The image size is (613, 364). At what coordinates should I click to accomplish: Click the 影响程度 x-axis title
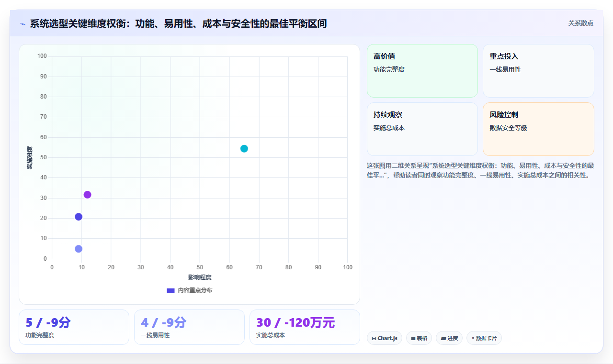click(x=200, y=277)
